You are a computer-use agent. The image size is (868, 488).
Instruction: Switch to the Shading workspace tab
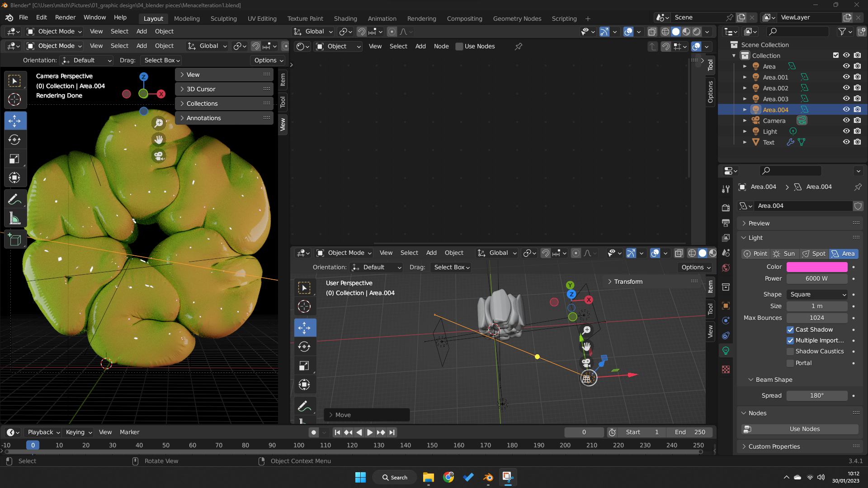pyautogui.click(x=345, y=19)
